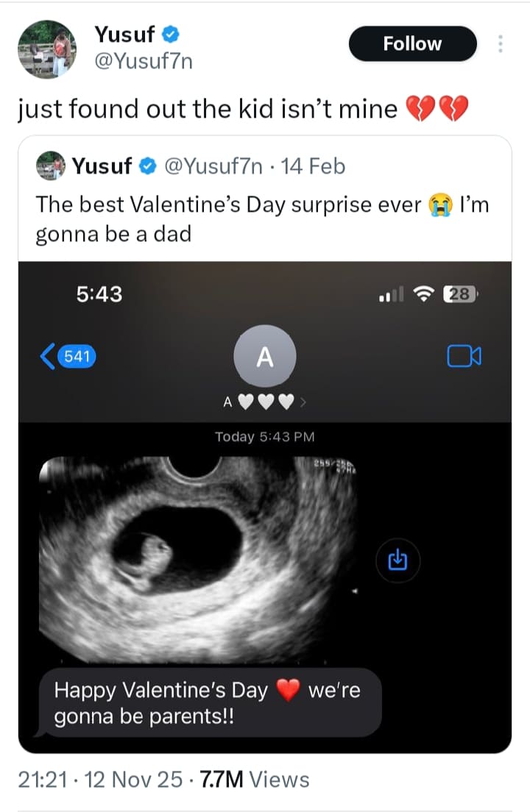This screenshot has width=530, height=812.
Task: Tap the Wi-Fi status icon
Action: pyautogui.click(x=425, y=293)
